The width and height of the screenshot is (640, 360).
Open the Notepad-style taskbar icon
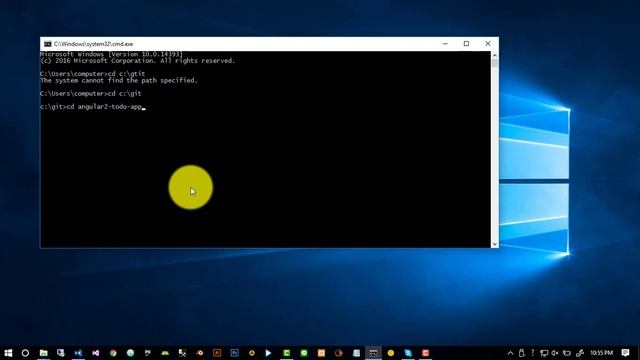[x=356, y=353]
